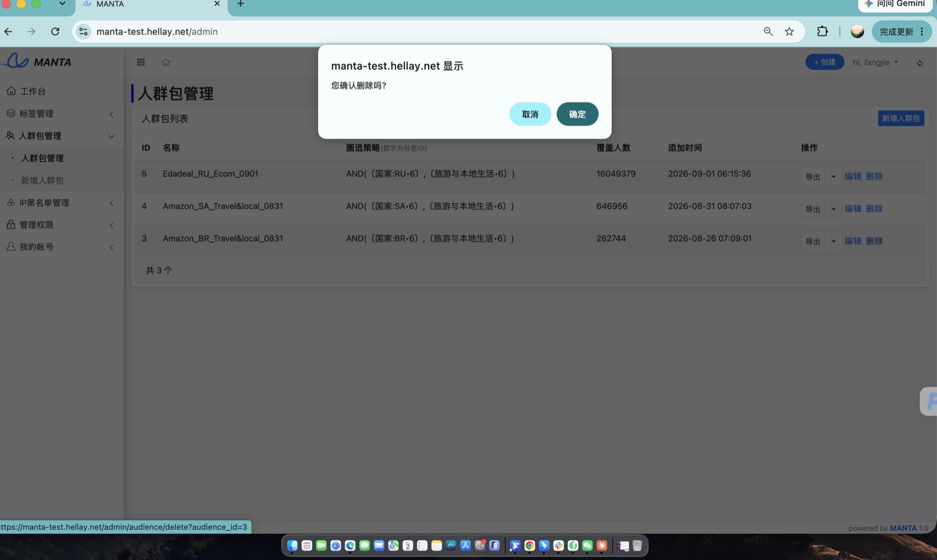Open the tab search dropdown arrow
This screenshot has height=560, width=937.
[62, 4]
